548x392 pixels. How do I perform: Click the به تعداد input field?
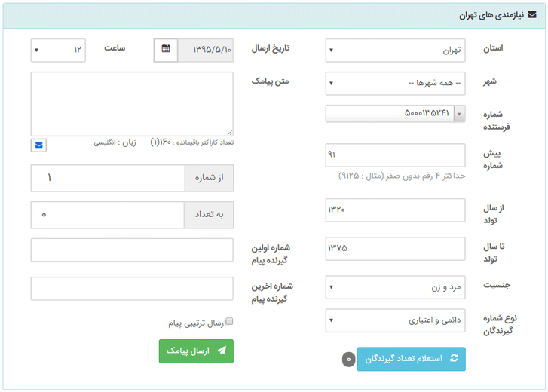[x=108, y=215]
